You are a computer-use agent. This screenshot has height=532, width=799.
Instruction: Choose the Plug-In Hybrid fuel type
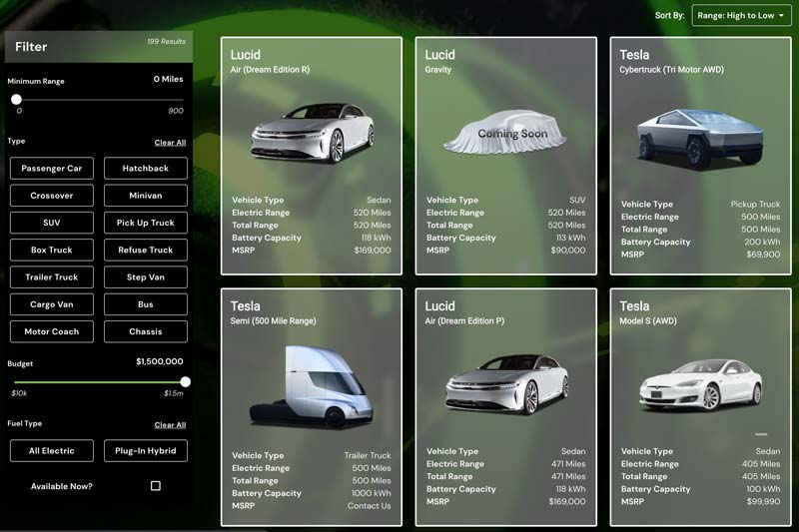pyautogui.click(x=145, y=450)
